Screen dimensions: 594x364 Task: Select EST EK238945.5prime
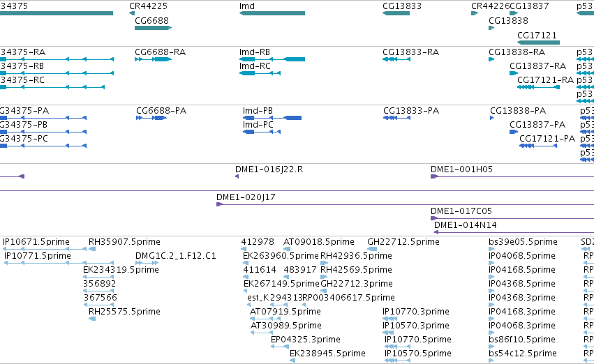pos(292,361)
